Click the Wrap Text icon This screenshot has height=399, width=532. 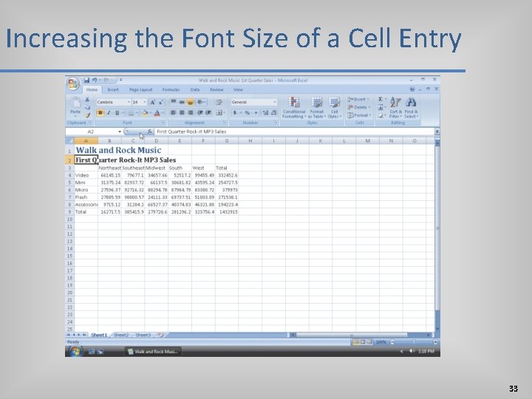(x=219, y=102)
